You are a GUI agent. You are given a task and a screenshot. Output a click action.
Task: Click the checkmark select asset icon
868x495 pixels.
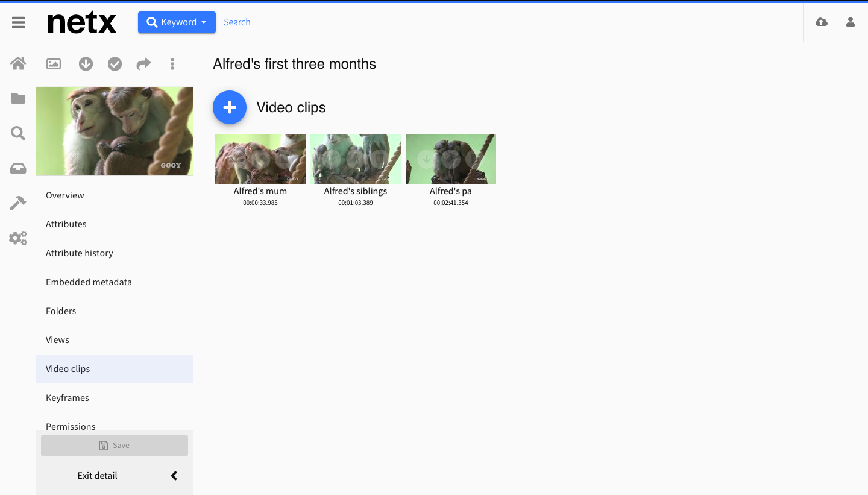tap(115, 64)
